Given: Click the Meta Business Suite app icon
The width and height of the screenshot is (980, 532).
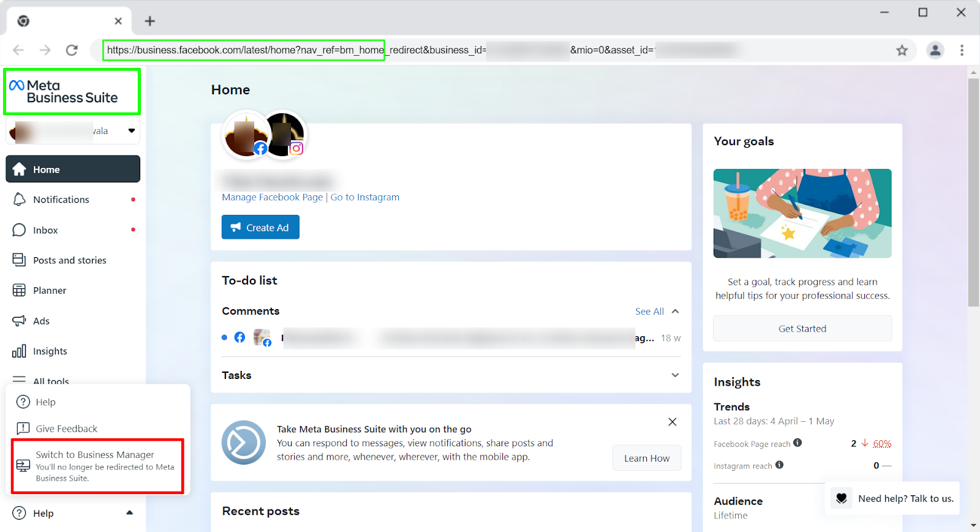Looking at the screenshot, I should [x=244, y=443].
